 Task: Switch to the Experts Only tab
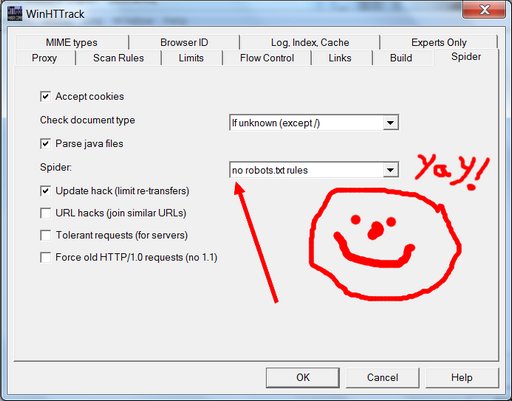point(439,42)
